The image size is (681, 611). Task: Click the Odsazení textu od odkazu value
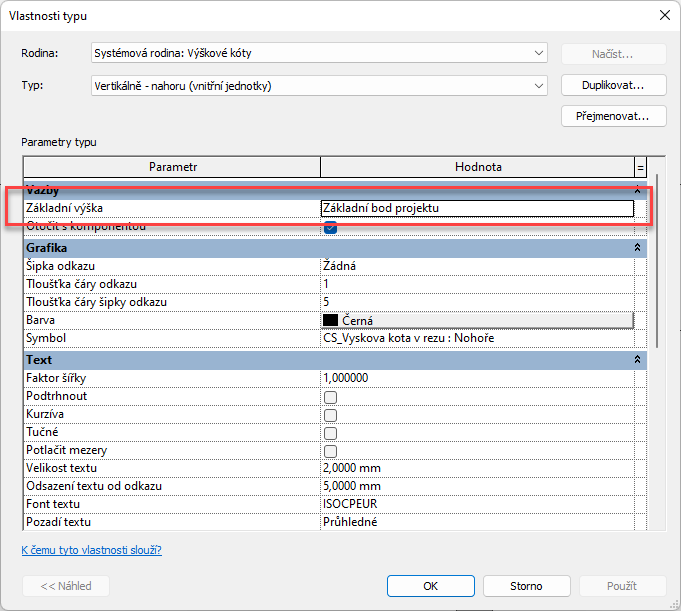click(x=477, y=486)
